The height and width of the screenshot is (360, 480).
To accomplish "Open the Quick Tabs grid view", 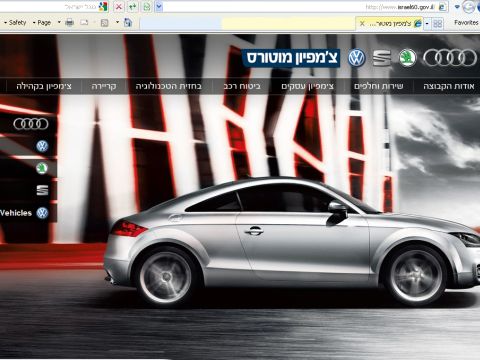I will click(438, 23).
